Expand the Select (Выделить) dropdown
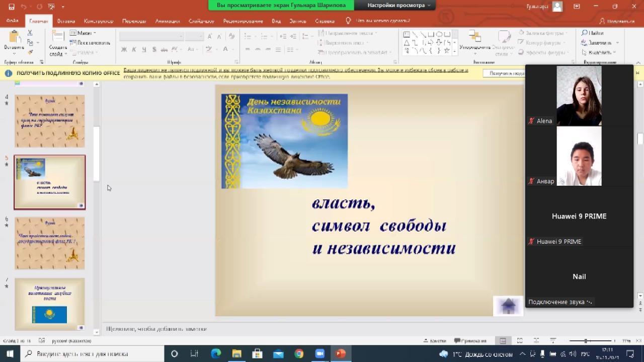Screen dimensions: 644x362 point(599,52)
